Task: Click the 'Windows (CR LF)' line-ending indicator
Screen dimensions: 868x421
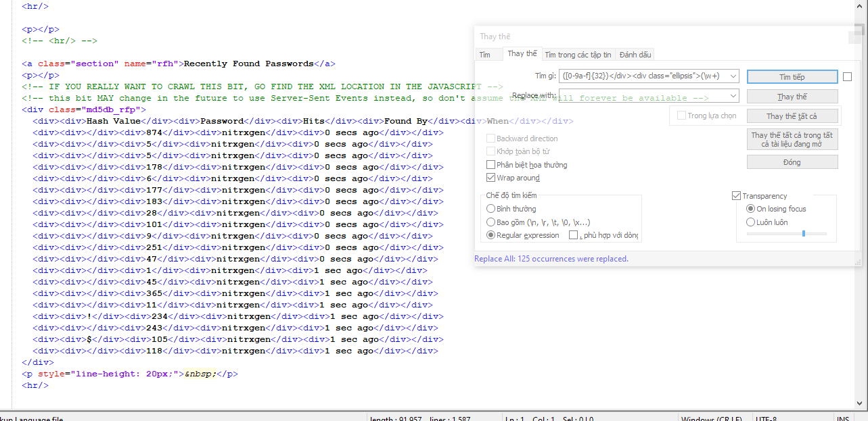Action: coord(712,420)
